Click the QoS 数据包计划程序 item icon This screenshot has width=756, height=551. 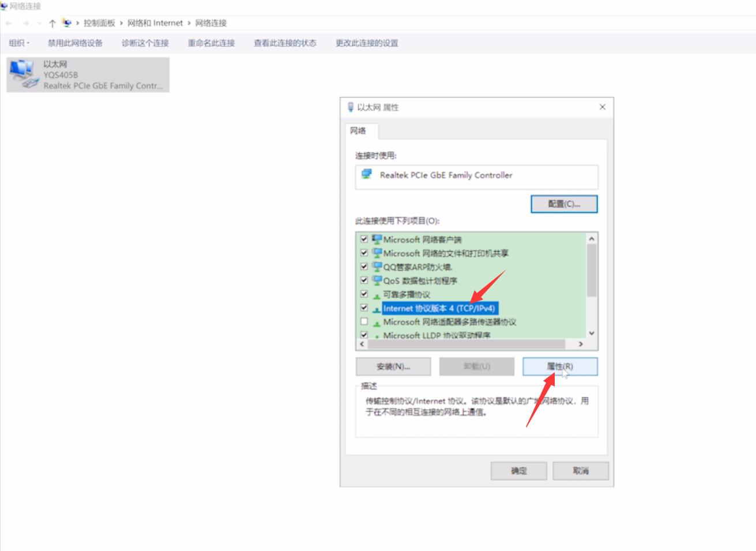click(x=377, y=280)
